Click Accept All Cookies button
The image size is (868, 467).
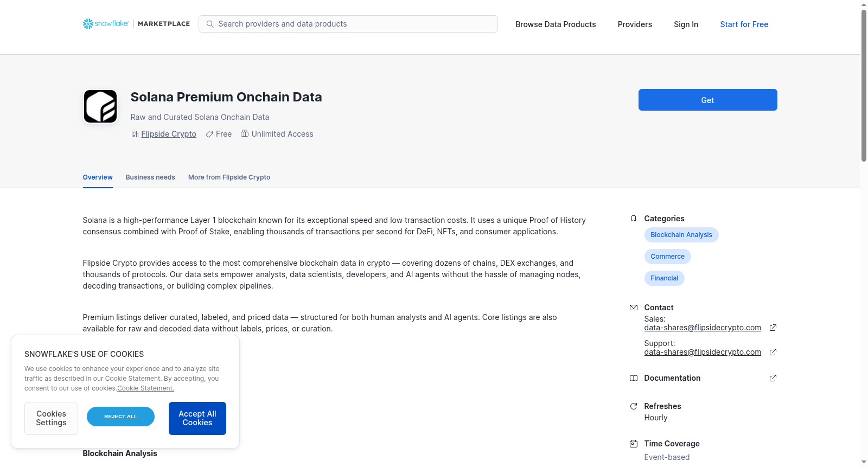[197, 418]
